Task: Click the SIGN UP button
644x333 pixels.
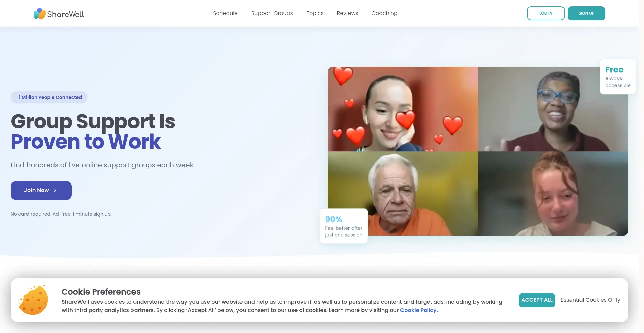Action: pos(586,13)
